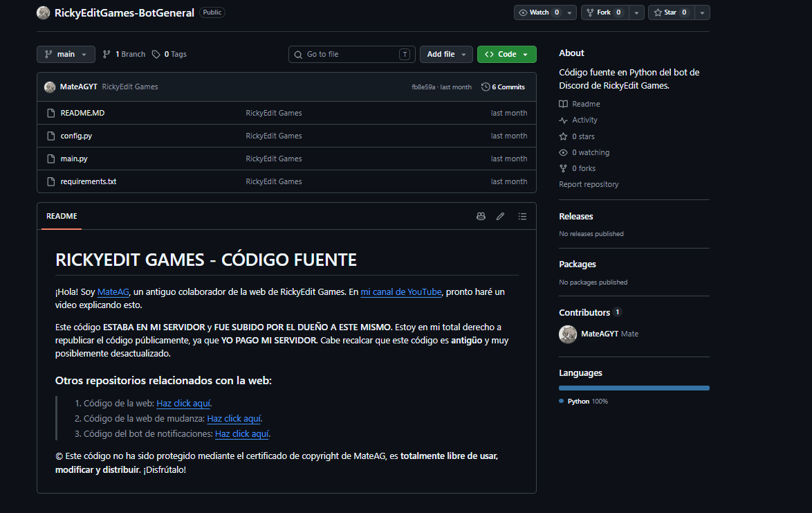Follow the MateAG profile link in the README

(x=113, y=291)
